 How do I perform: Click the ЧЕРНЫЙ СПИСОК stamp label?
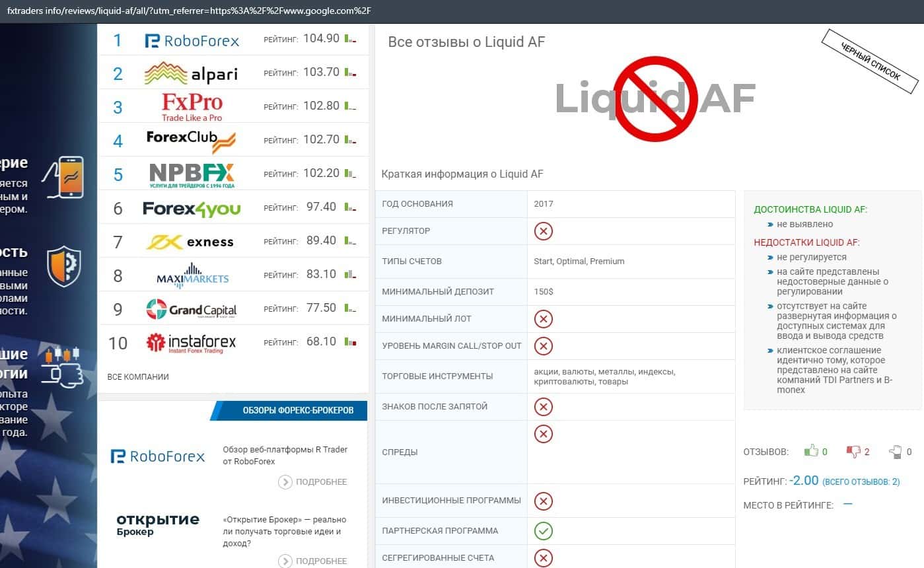tap(870, 61)
